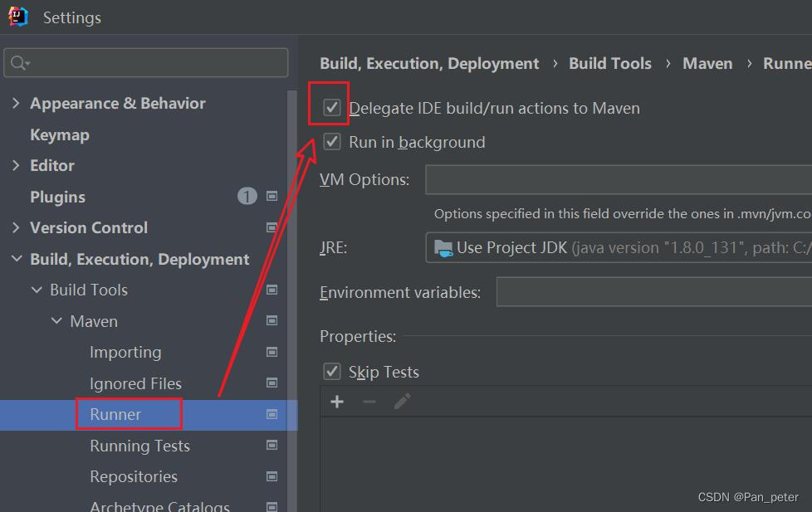
Task: Collapse the Build, Execution, Deployment arrow
Action: point(17,258)
